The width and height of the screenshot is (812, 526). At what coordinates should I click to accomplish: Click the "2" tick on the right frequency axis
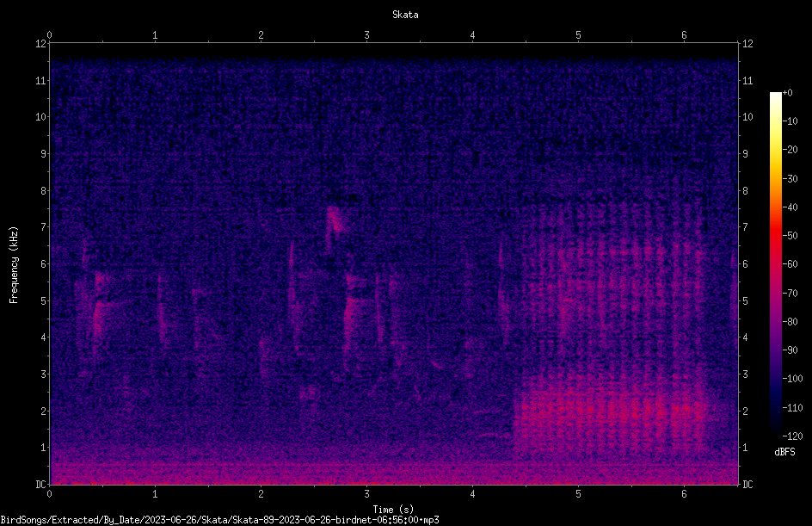tap(745, 411)
